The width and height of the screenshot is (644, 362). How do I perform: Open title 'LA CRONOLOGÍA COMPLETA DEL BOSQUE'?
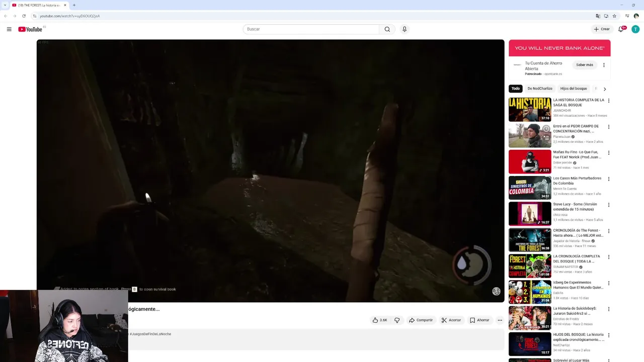[x=577, y=259]
